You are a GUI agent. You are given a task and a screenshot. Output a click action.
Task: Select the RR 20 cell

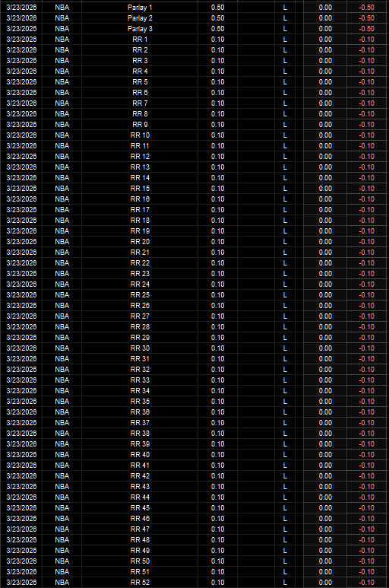(140, 241)
